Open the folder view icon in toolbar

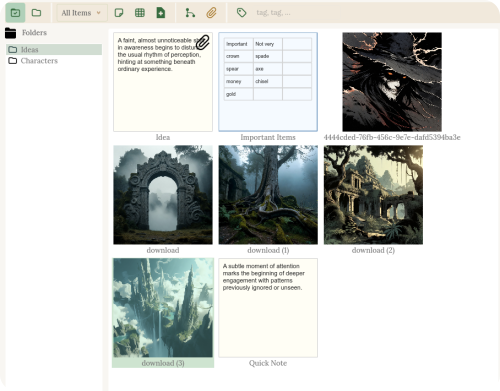coord(36,13)
